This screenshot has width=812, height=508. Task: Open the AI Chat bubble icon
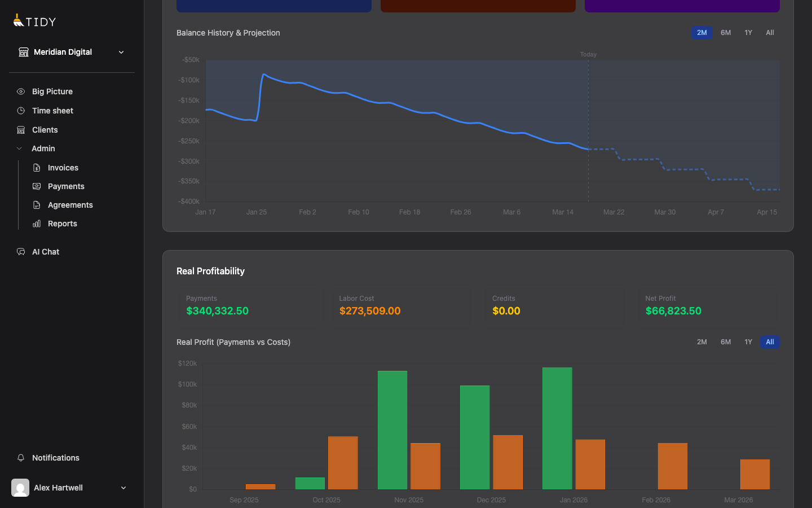[x=21, y=251]
